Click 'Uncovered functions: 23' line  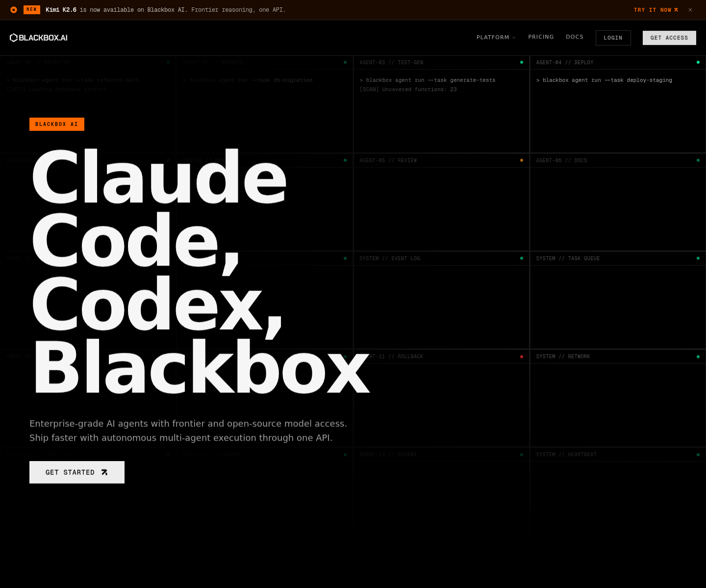[x=408, y=90]
